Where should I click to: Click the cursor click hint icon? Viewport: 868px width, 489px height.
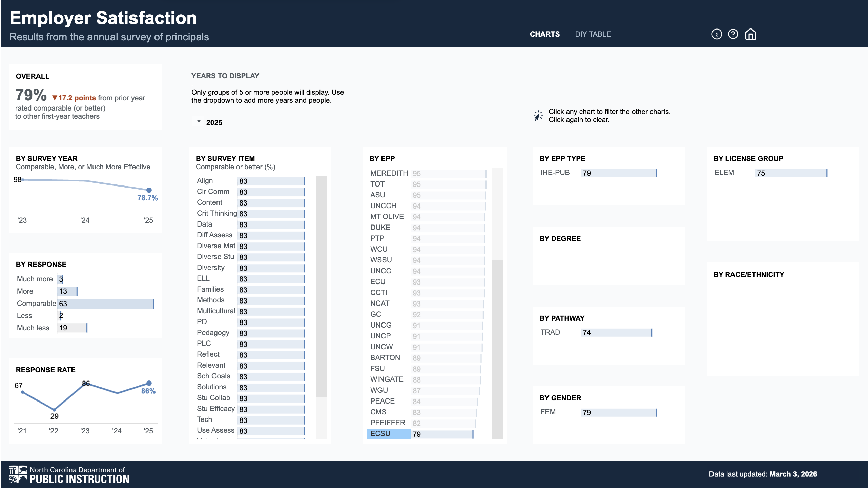click(538, 116)
